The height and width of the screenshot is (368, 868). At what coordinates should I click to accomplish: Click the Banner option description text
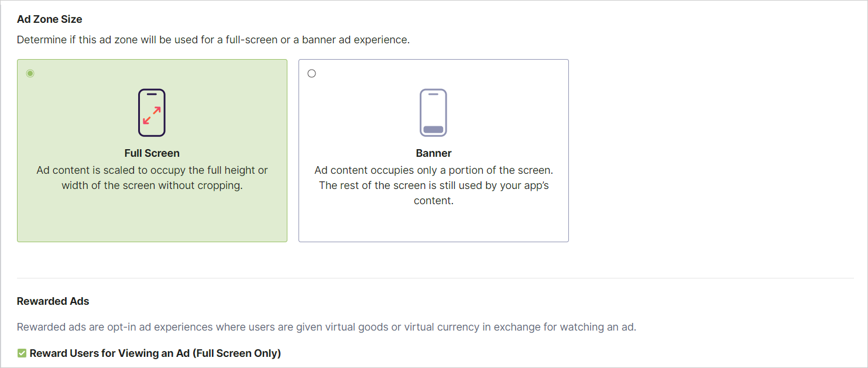tap(433, 185)
